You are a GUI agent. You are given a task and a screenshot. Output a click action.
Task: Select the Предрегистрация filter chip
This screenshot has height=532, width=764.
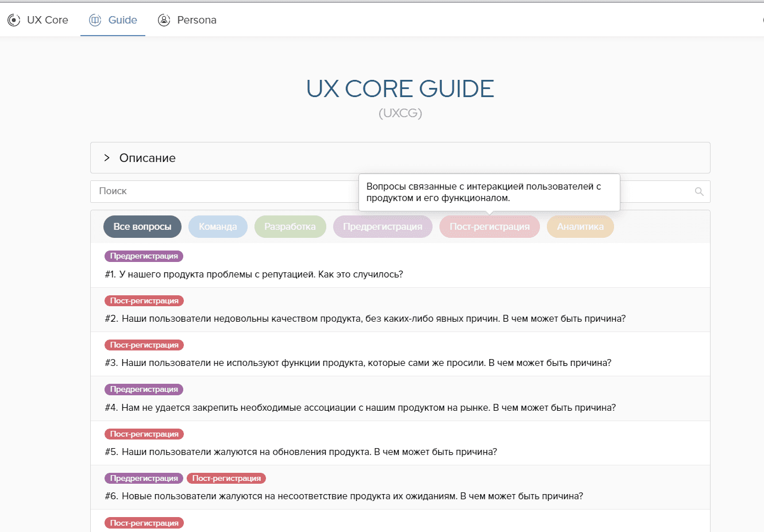[383, 226]
